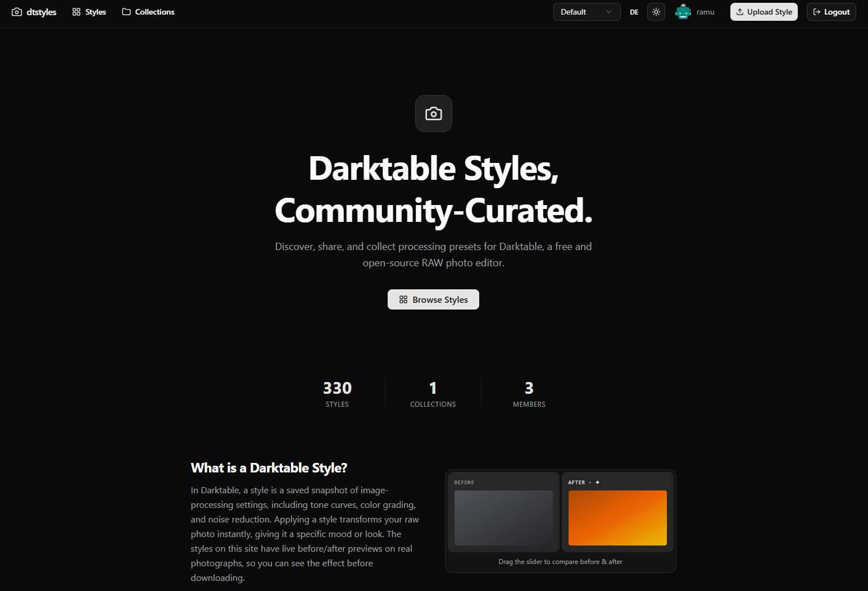Screen dimensions: 868x591
Task: Click the 'What is a Darktable Style?' heading
Action: [269, 468]
